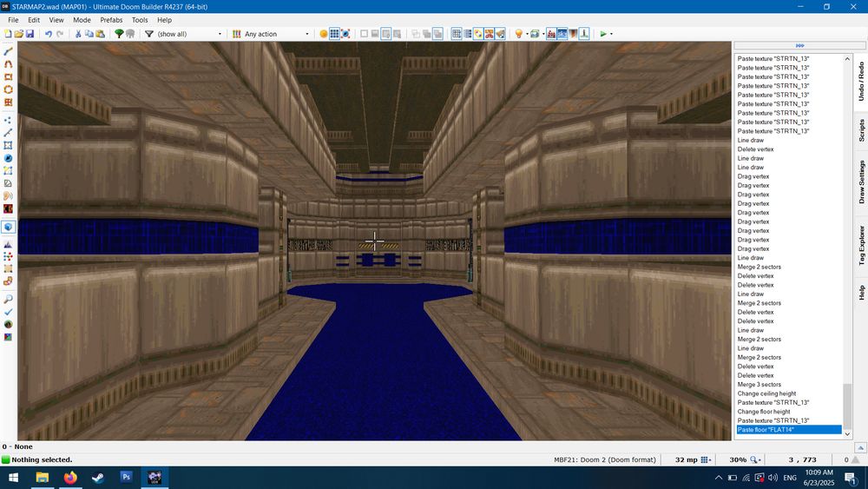Screen dimensions: 868x489
Task: Expand the docker panel collapse arrows at top
Action: coord(799,45)
